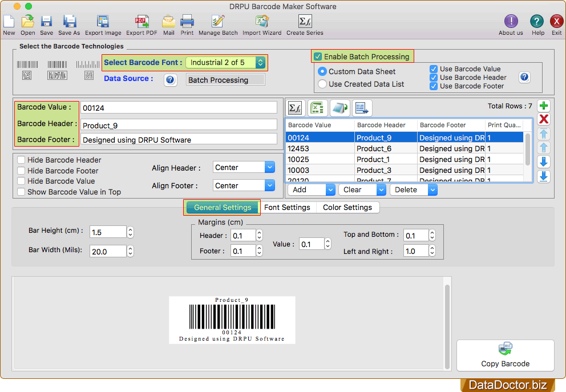Viewport: 566px width, 392px height.
Task: Click the red Exit icon
Action: [557, 22]
